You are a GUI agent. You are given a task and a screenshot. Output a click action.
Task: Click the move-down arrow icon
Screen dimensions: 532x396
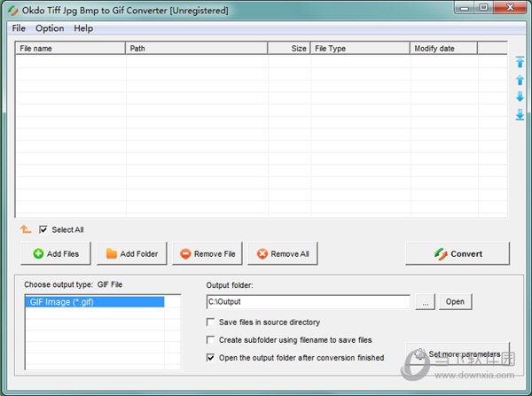[x=520, y=97]
